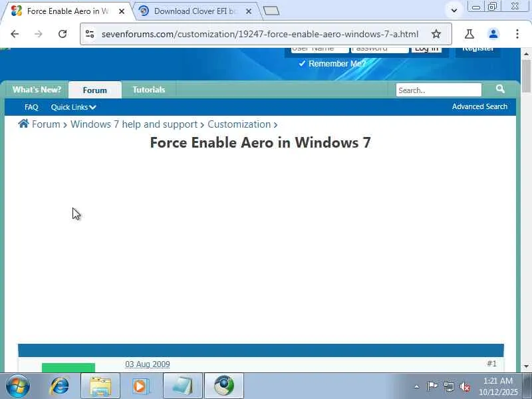Open Customization breadcrumb link
This screenshot has width=532, height=399.
[x=239, y=124]
